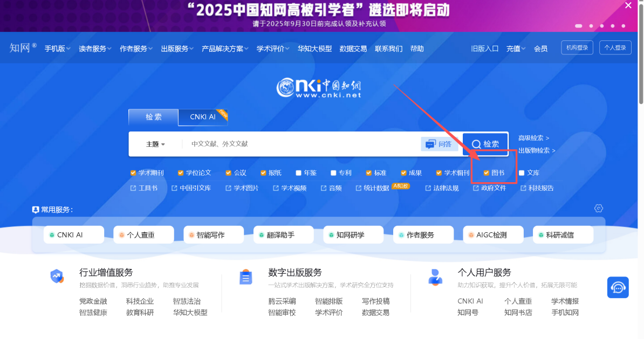The image size is (644, 339).
Task: Close the top banner with X
Action: click(x=628, y=6)
